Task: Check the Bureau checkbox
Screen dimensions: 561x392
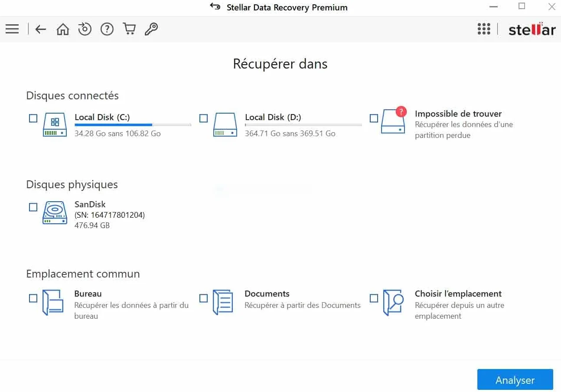Action: 33,298
